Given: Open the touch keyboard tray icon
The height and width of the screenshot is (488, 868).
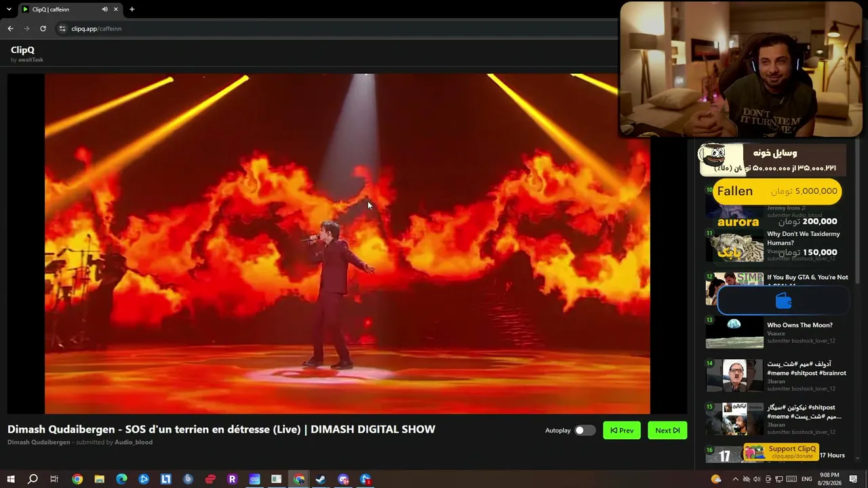Looking at the screenshot, I should pos(791,479).
